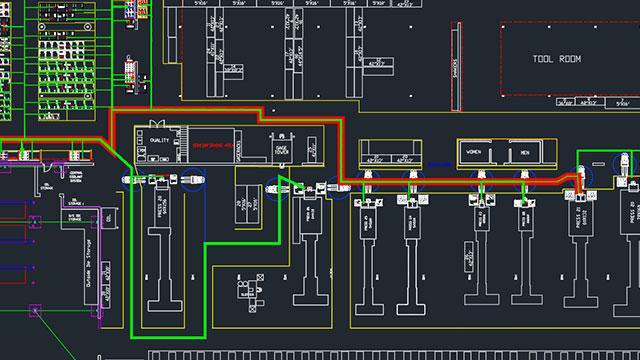This screenshot has width=640, height=360.
Task: Select the red nonconforming area text
Action: click(x=213, y=145)
